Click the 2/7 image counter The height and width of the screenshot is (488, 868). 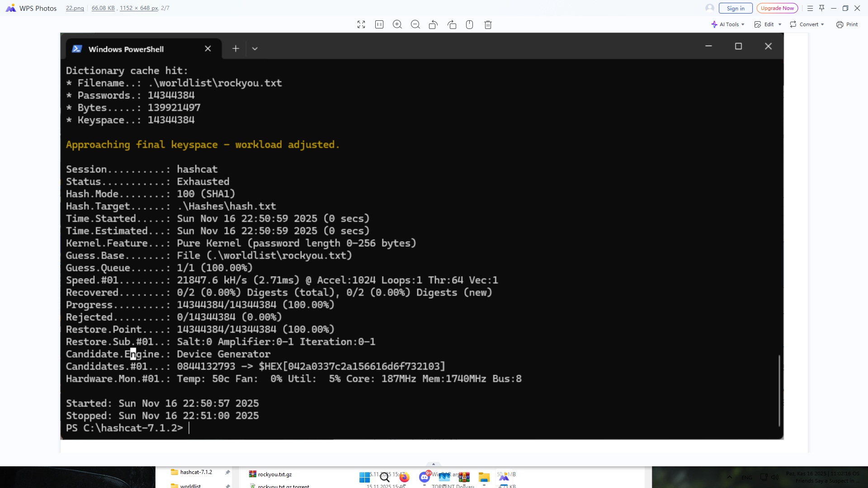pos(165,8)
